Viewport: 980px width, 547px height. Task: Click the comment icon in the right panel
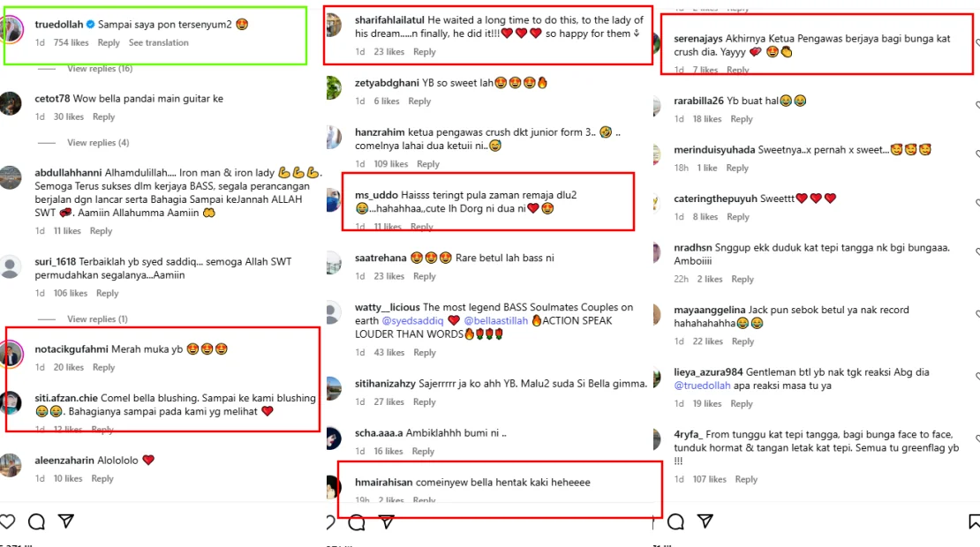point(675,521)
